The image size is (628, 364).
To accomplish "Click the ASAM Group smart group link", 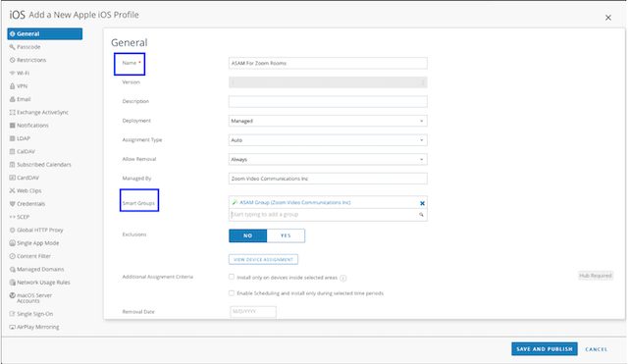I will click(295, 203).
